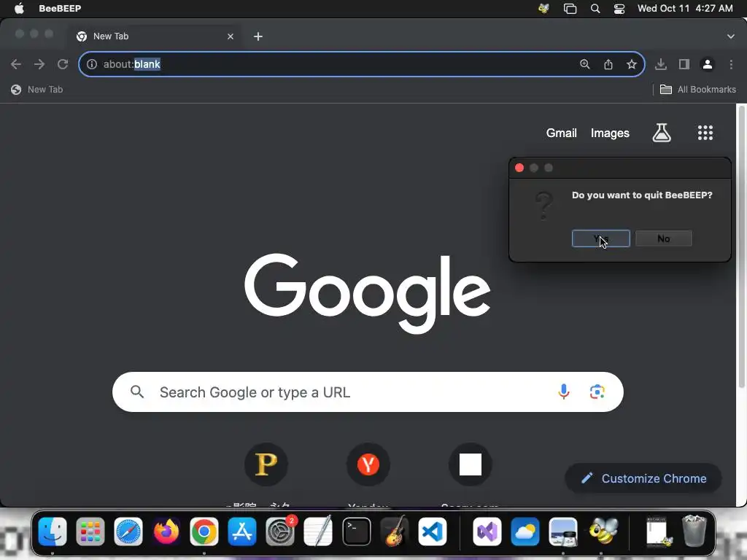This screenshot has width=747, height=560.
Task: Open BeeBEEP menu in menu bar
Action: [x=60, y=8]
